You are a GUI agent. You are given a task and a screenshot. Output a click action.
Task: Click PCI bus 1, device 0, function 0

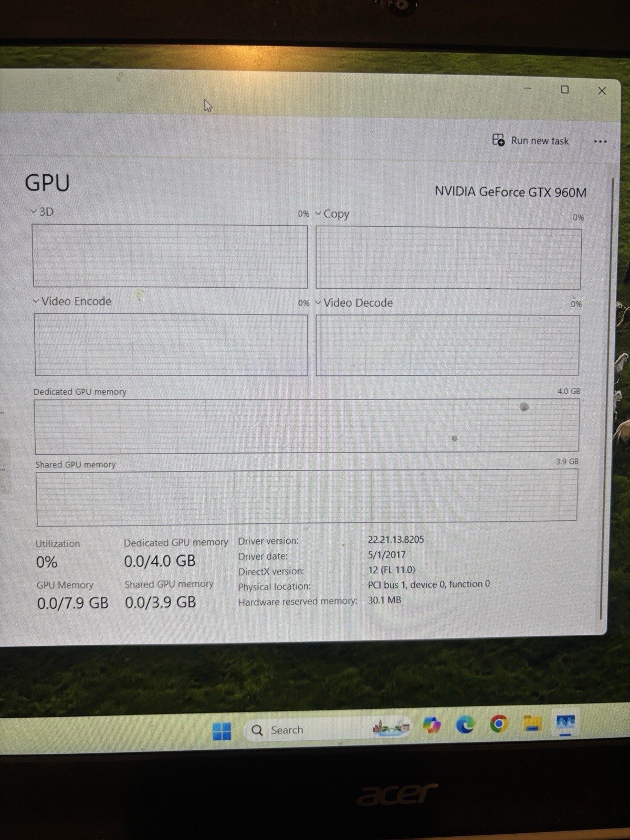(429, 584)
